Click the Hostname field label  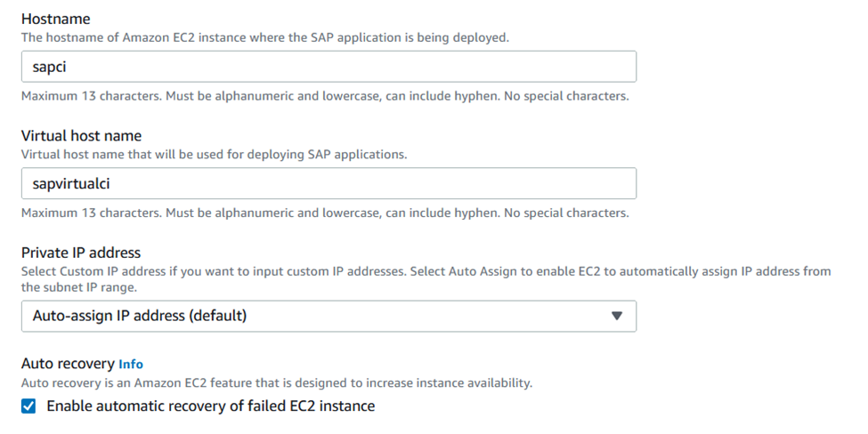(54, 19)
